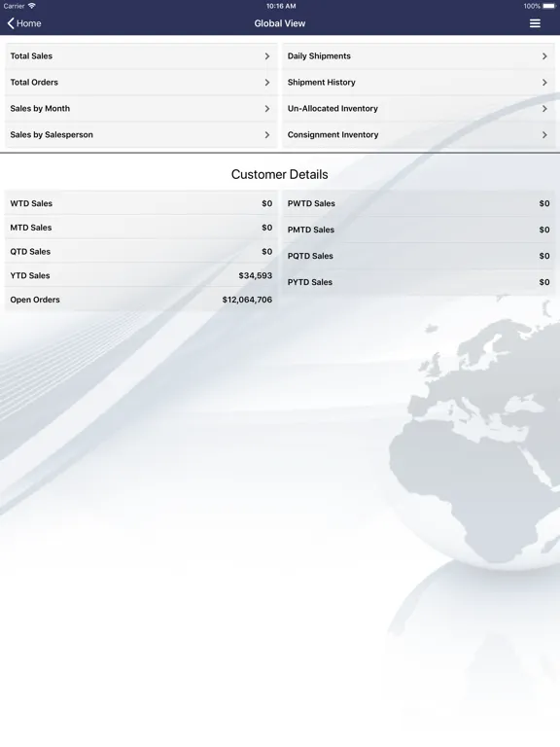Expand the Total Orders chevron
560x747 pixels.
tap(267, 83)
